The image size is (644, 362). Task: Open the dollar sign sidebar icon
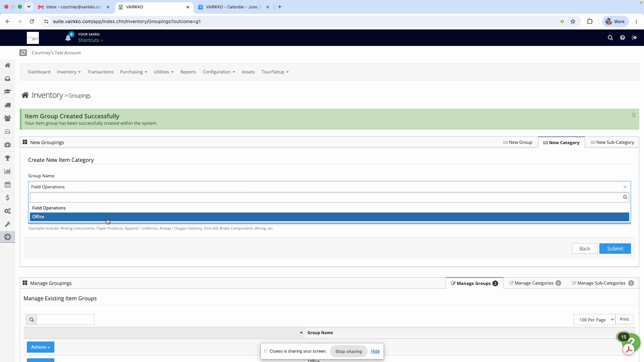click(x=7, y=198)
